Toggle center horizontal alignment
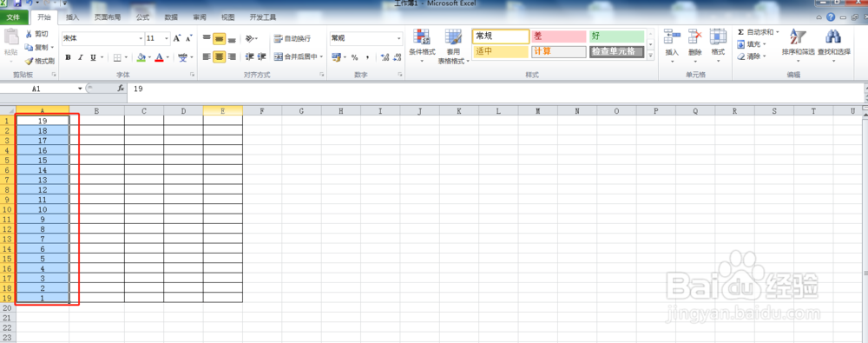The image size is (868, 343). (x=220, y=56)
